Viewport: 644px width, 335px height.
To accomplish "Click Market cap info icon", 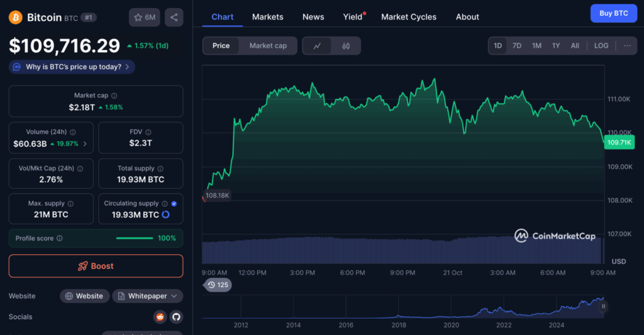I will (114, 96).
